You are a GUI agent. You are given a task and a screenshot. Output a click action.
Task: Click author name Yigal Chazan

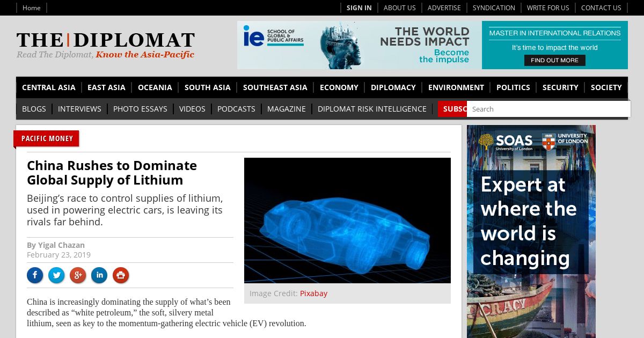pos(61,245)
